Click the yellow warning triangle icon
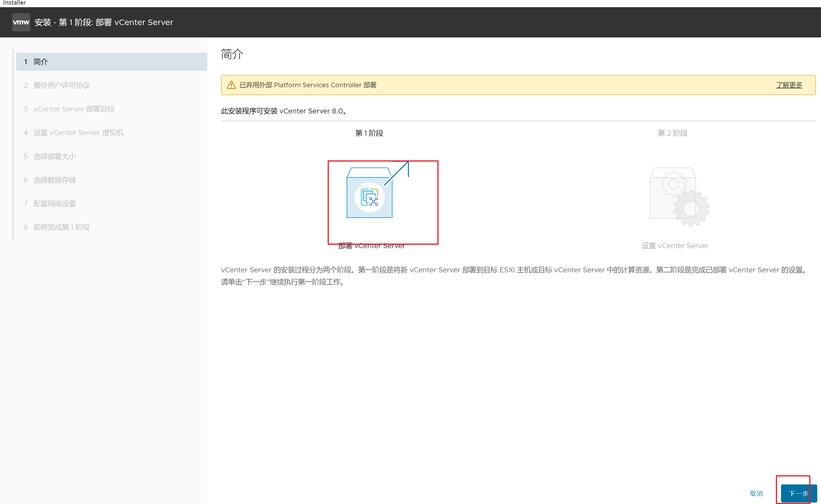 point(231,85)
